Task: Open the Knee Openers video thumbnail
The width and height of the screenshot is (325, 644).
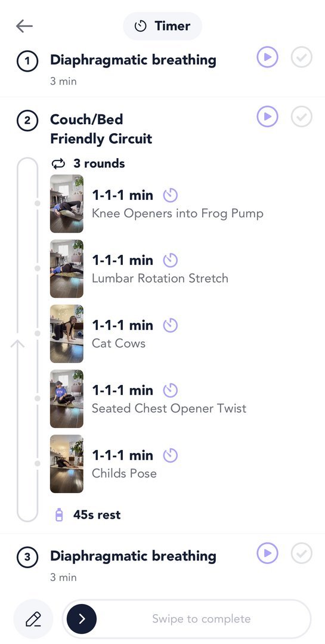Action: [66, 204]
